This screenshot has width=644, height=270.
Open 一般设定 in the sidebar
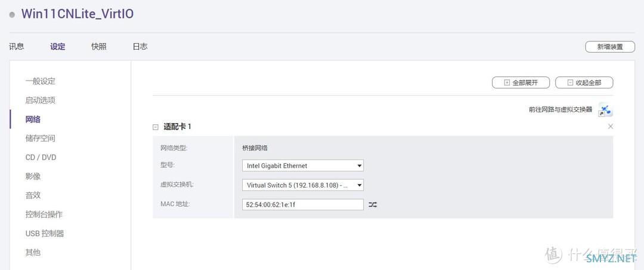(x=40, y=81)
